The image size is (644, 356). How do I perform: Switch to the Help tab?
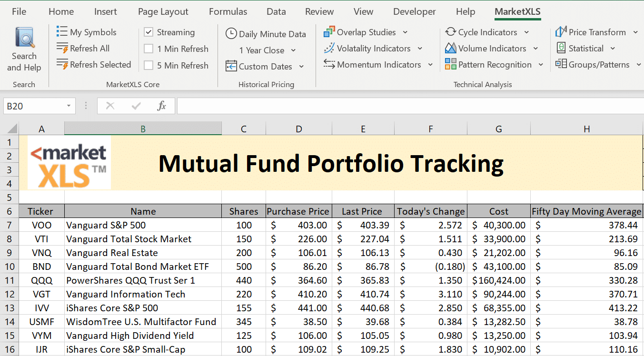click(466, 11)
